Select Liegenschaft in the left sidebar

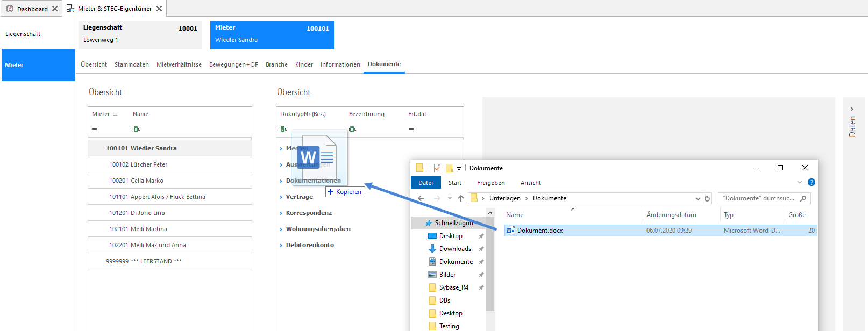[38, 34]
